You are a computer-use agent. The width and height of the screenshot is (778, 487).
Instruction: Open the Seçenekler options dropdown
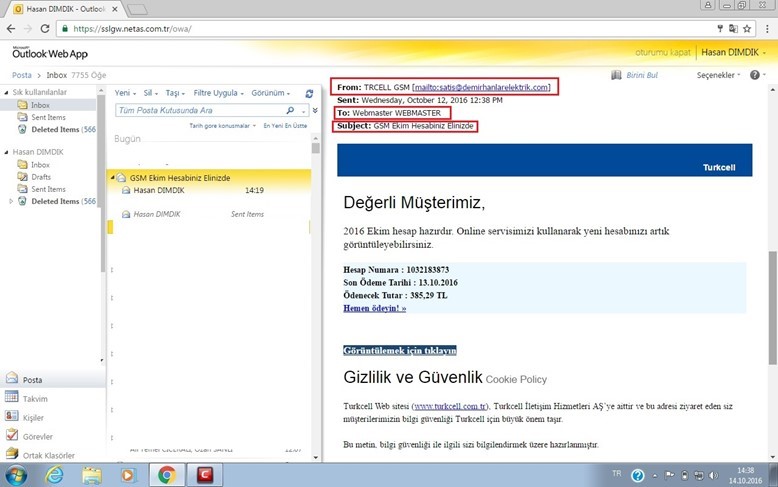pyautogui.click(x=718, y=75)
